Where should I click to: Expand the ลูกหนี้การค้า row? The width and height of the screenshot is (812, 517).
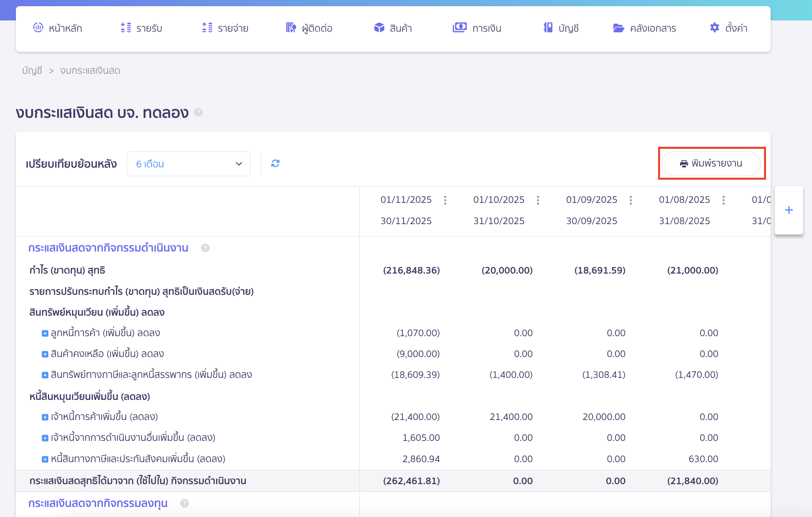tap(45, 333)
